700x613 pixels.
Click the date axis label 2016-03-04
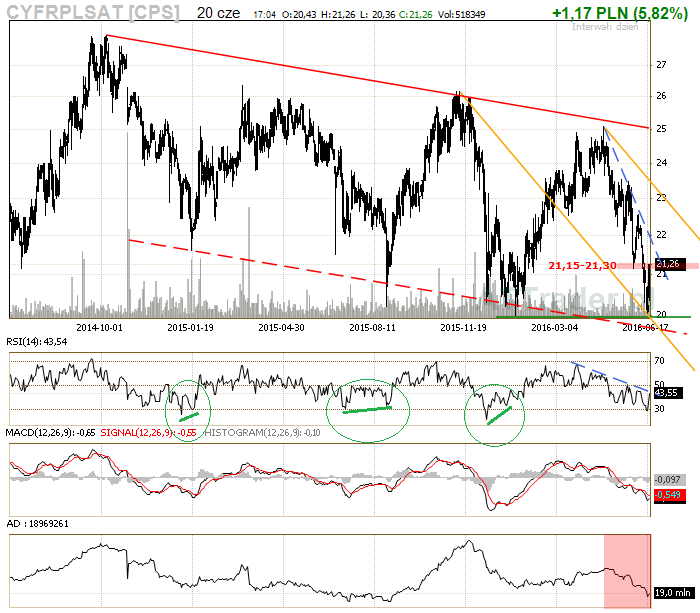554,327
